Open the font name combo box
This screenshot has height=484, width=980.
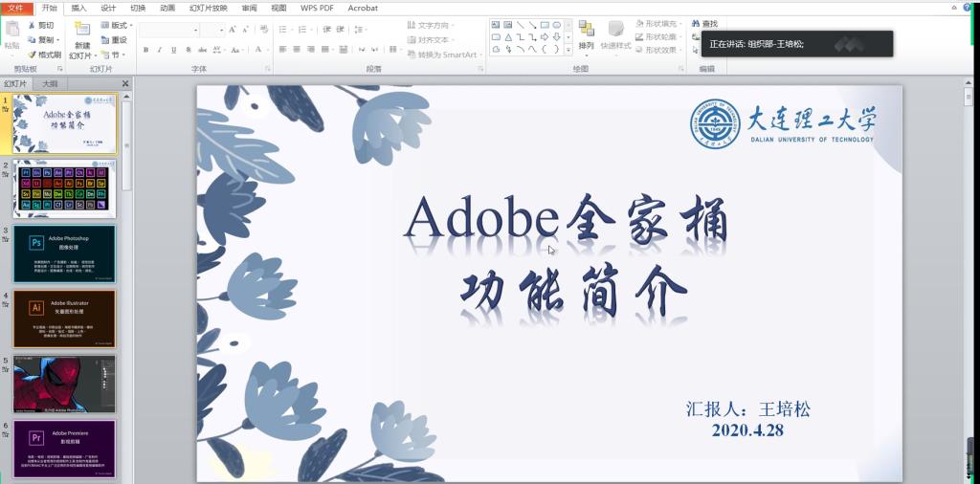169,30
